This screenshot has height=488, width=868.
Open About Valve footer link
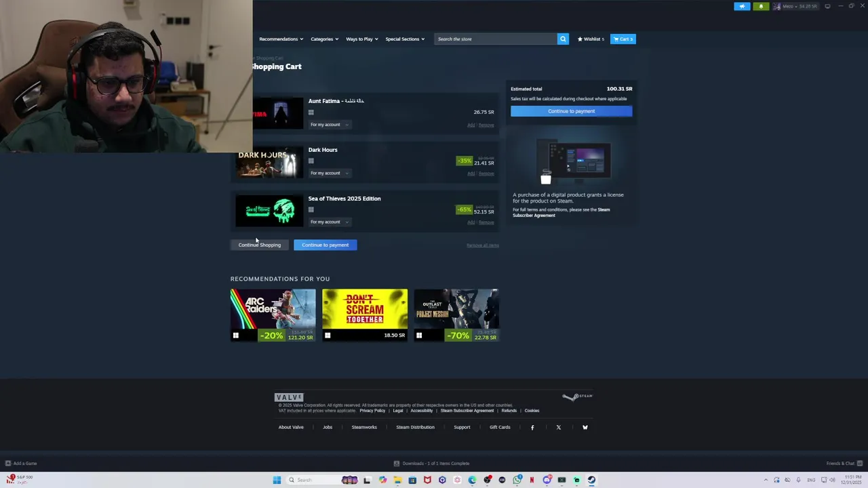point(291,427)
